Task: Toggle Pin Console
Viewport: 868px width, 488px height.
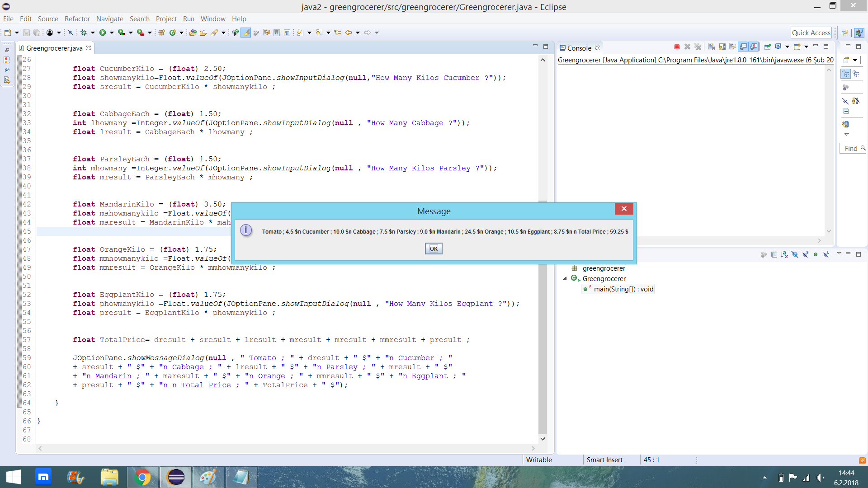Action: pos(768,47)
